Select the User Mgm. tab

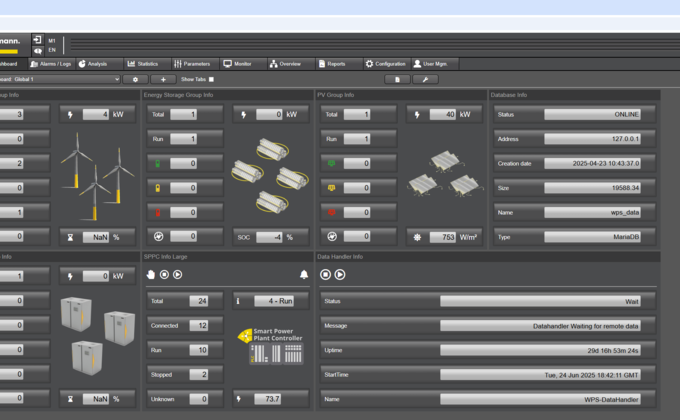430,63
